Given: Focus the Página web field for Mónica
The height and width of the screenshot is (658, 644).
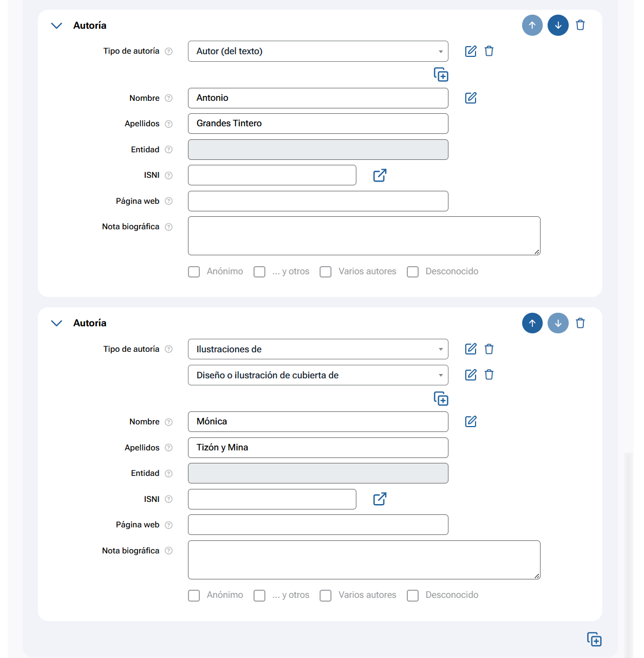Looking at the screenshot, I should [318, 525].
